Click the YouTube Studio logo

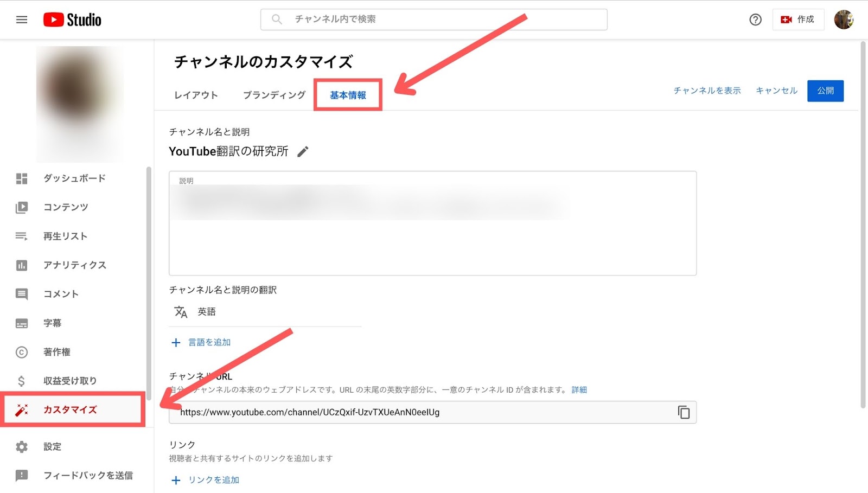tap(72, 20)
